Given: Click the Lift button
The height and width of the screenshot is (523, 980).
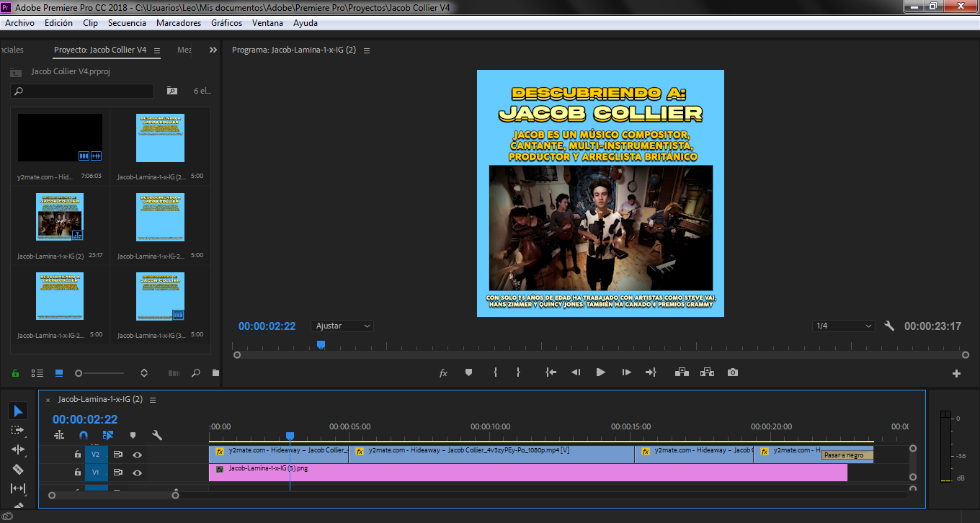Looking at the screenshot, I should [x=682, y=372].
